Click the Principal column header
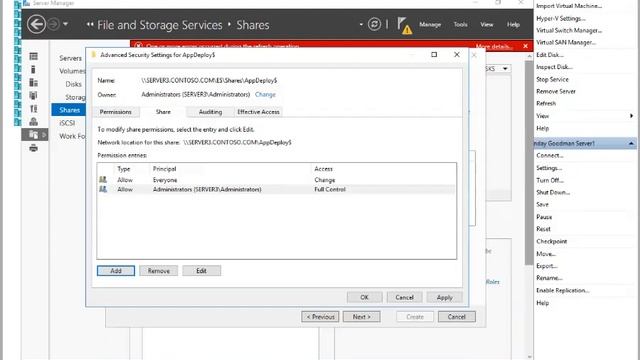This screenshot has height=360, width=640. pyautogui.click(x=164, y=169)
